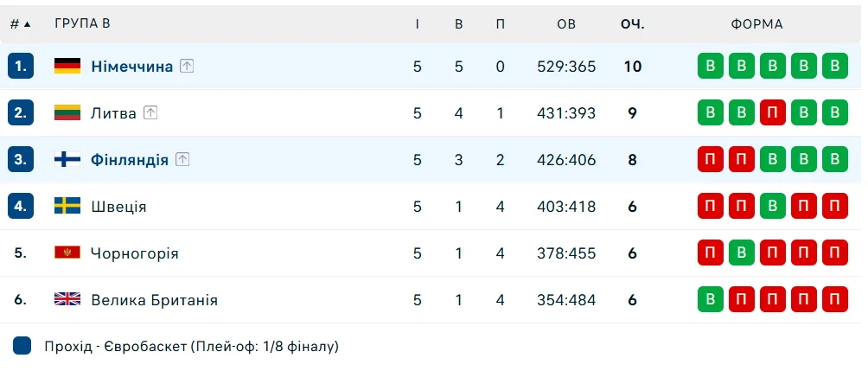Sort table by the # rank column
The image size is (868, 371).
click(x=20, y=24)
